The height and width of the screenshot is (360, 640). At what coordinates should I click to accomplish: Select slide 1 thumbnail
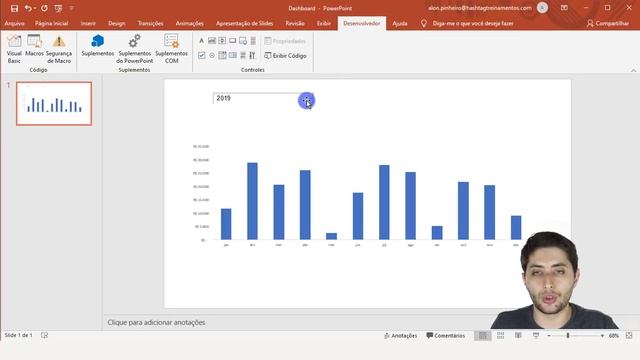pos(54,103)
